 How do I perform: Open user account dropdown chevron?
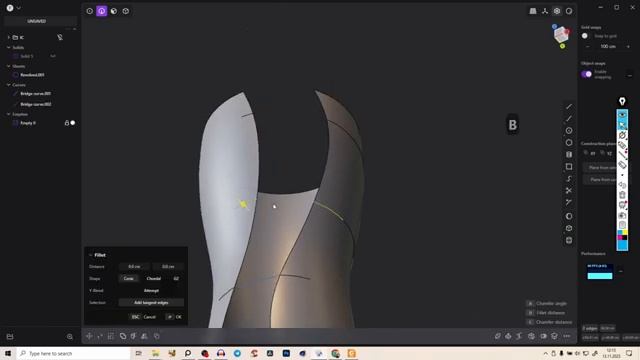(x=19, y=8)
